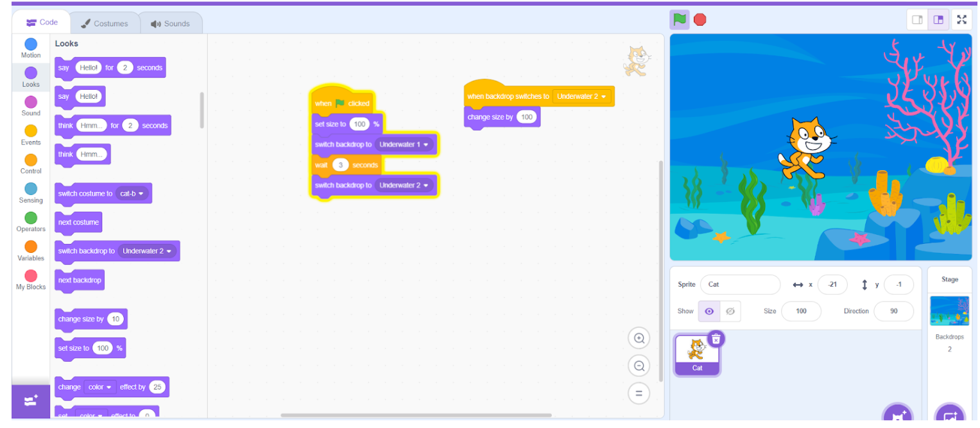Enter full screen stage mode

coord(961,20)
